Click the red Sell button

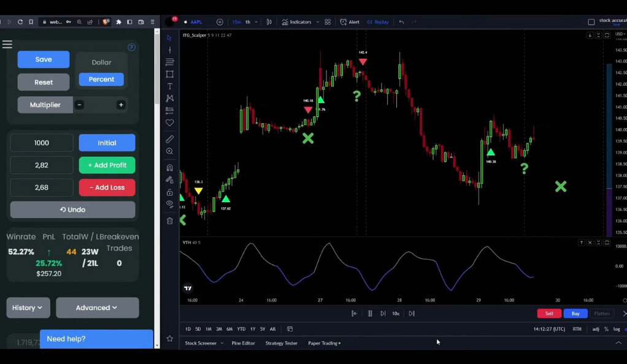pos(549,314)
